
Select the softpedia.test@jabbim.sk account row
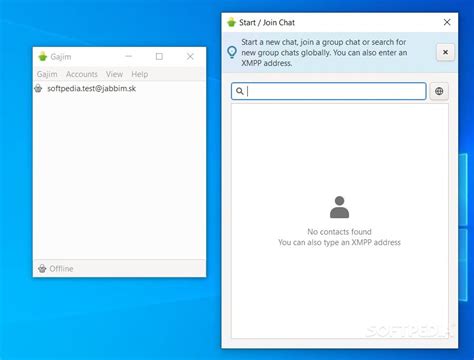[119, 89]
